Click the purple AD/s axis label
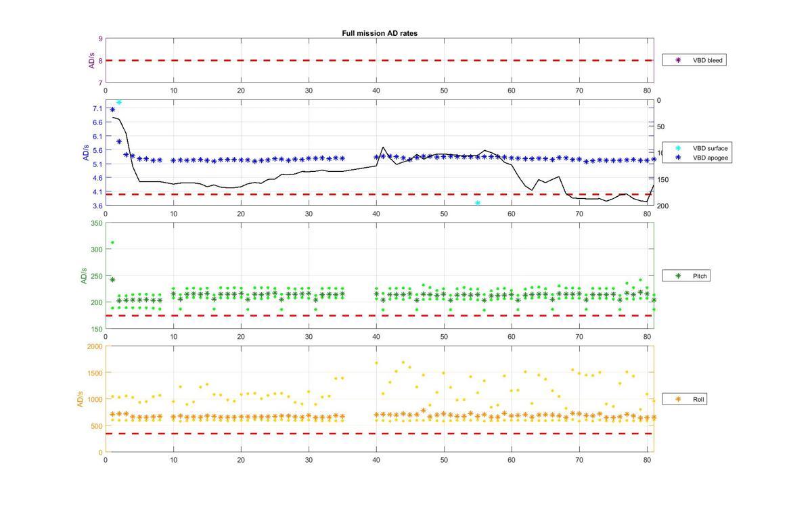The width and height of the screenshot is (812, 508). tap(91, 60)
